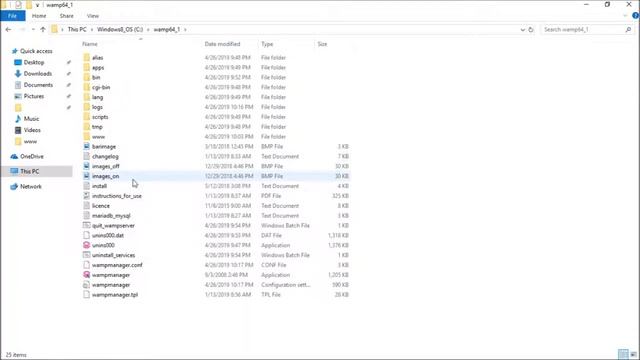Click the images_on BMP file icon
Screen dimensions: 640x360
[87, 176]
